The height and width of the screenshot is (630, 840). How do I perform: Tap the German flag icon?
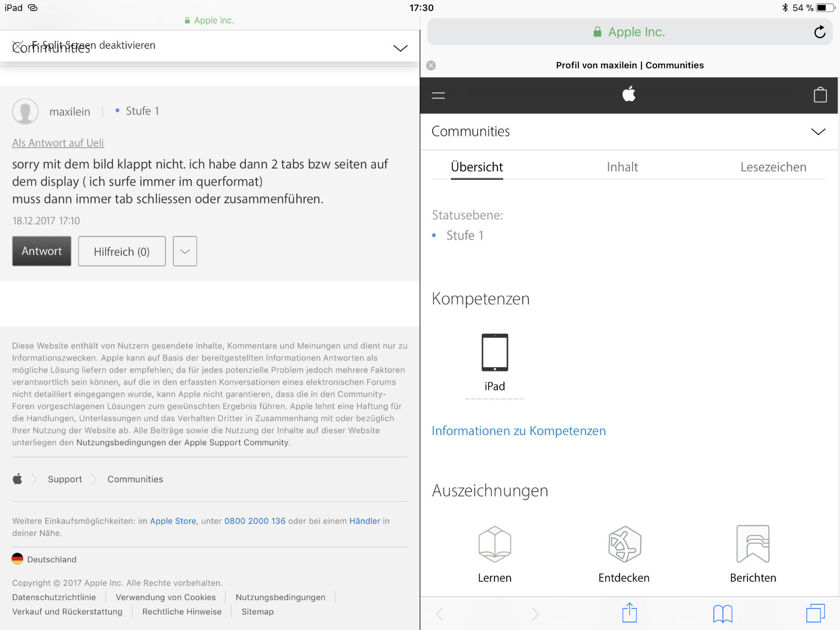coord(17,559)
